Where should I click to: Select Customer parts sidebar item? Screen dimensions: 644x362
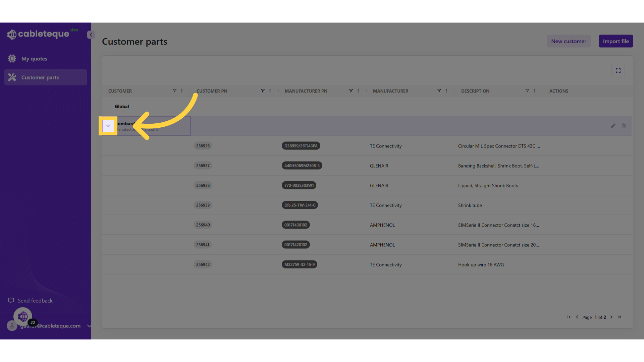40,77
